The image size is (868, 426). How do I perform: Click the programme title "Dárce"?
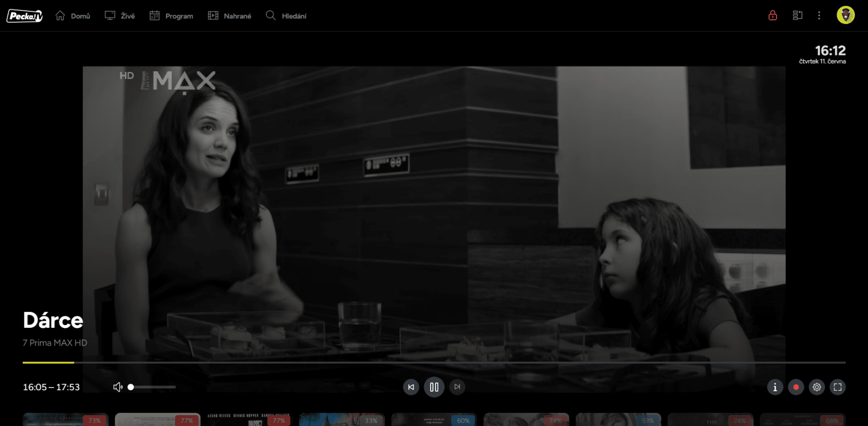pyautogui.click(x=53, y=321)
